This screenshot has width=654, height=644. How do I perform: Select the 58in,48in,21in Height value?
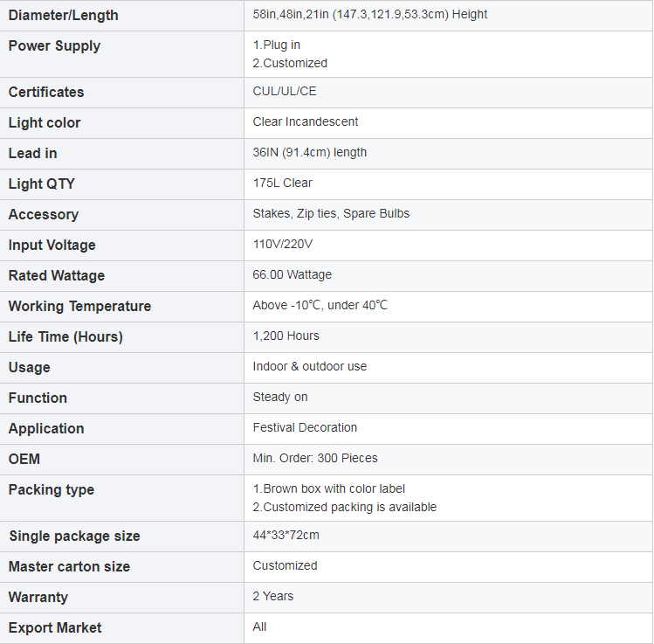click(x=369, y=15)
